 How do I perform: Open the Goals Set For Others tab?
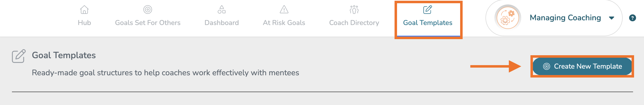[x=148, y=23]
